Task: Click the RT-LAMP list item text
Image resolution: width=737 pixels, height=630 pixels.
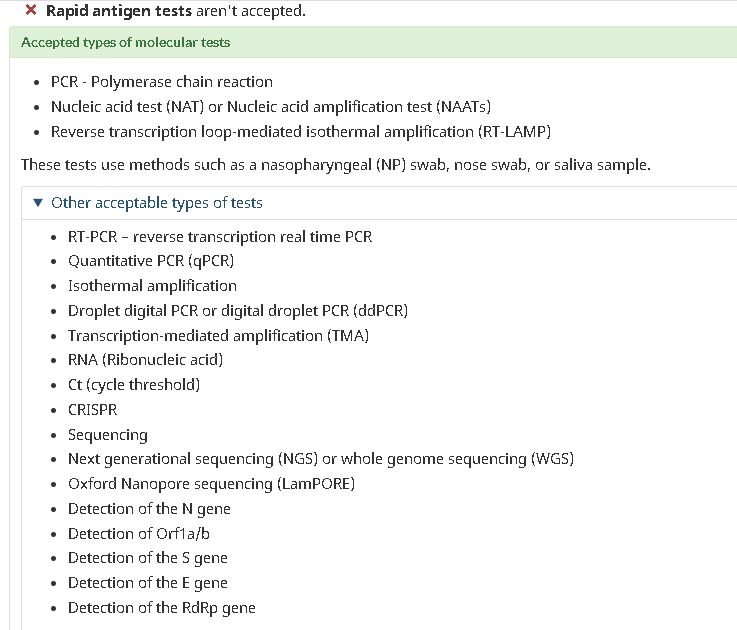Action: pos(301,132)
